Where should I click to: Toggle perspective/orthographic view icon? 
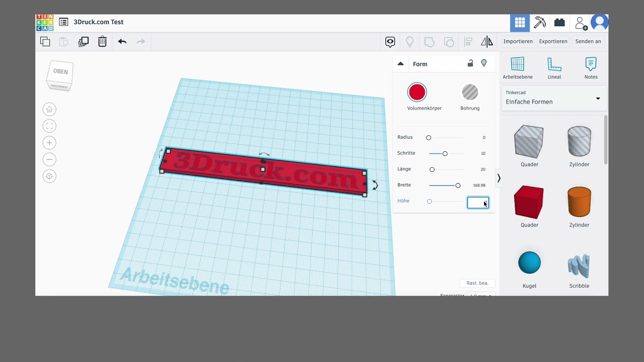click(x=49, y=176)
